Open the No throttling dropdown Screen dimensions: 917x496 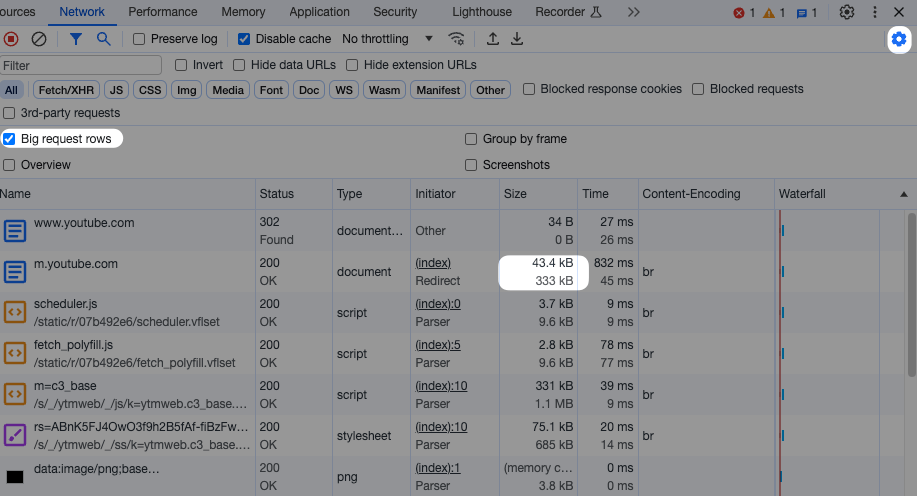pyautogui.click(x=388, y=39)
